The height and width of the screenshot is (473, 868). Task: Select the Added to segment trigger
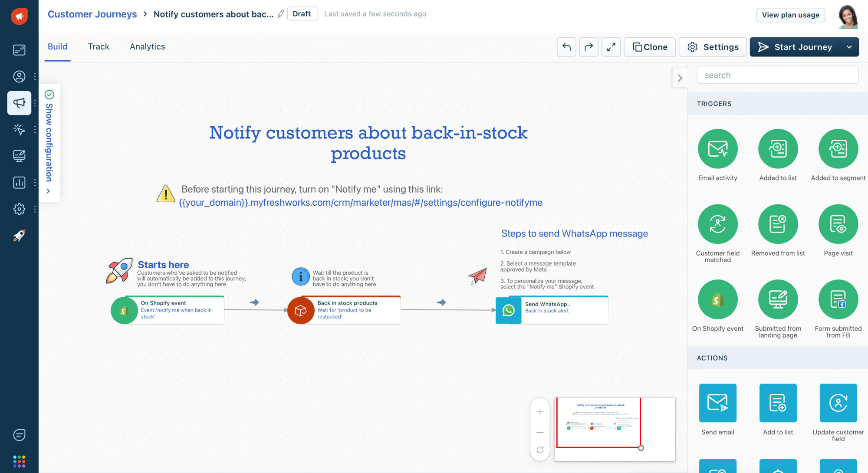click(x=838, y=148)
